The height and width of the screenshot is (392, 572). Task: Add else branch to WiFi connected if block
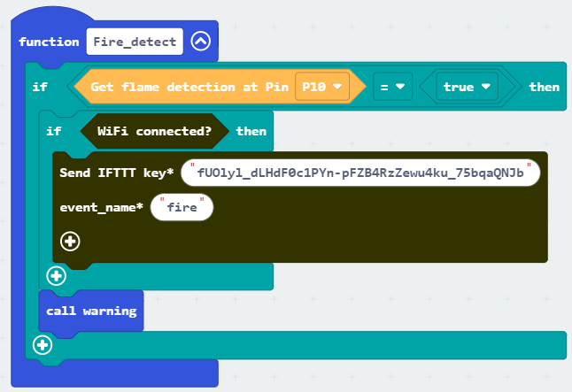tap(56, 276)
